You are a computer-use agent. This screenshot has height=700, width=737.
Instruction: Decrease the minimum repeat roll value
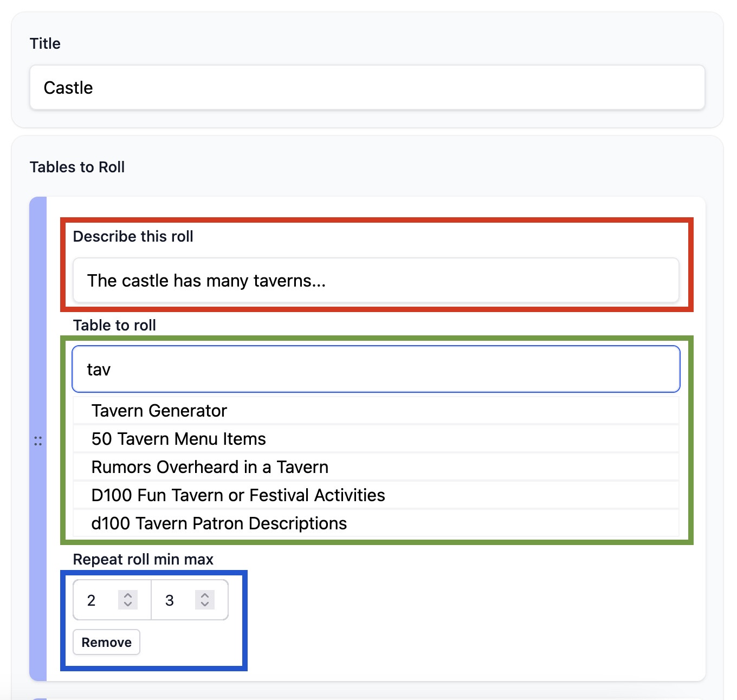click(128, 604)
